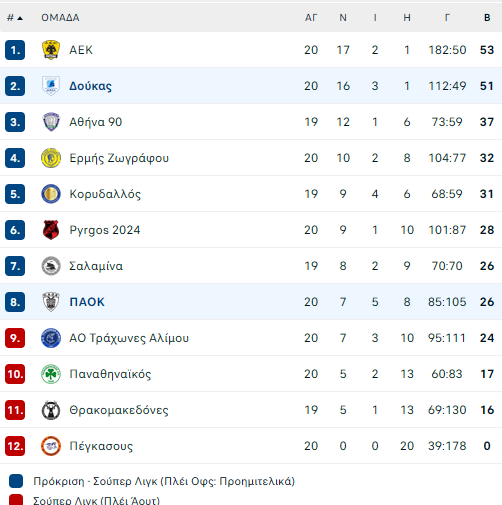The height and width of the screenshot is (505, 502).
Task: Click the Θρακομακεδόνες team logo
Action: pos(51,410)
